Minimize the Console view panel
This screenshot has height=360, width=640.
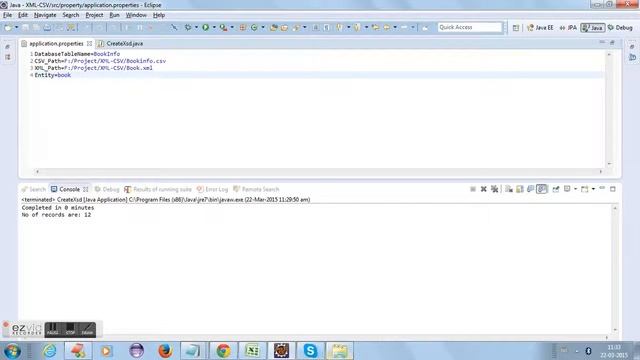pyautogui.click(x=602, y=189)
